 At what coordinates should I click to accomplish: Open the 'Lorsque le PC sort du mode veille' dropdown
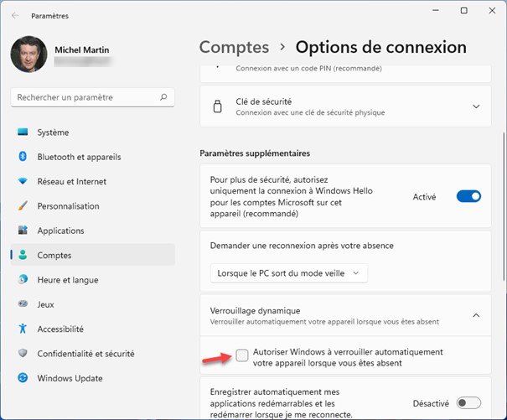point(288,273)
